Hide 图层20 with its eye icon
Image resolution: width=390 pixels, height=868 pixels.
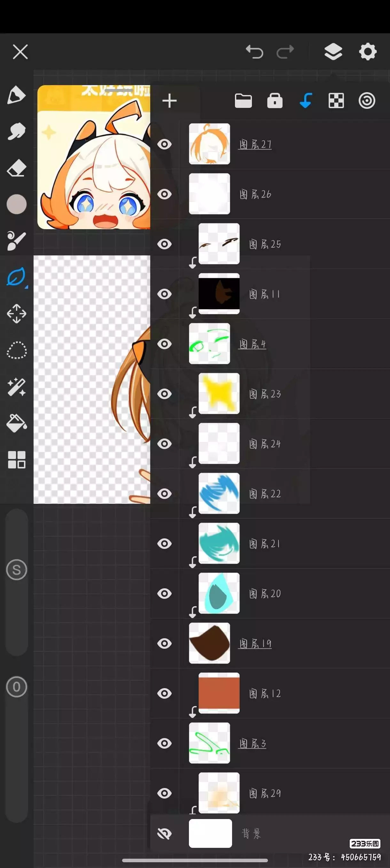point(165,593)
